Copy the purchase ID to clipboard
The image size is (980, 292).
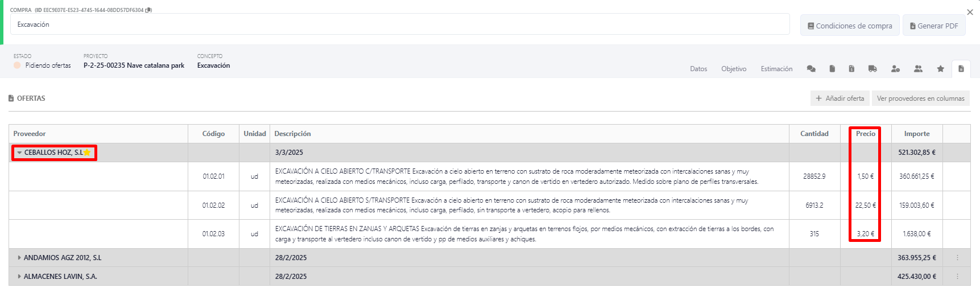tap(149, 10)
